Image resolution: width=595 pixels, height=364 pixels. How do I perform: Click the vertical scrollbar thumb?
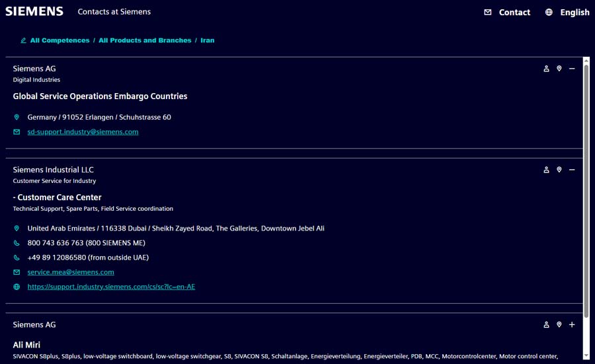point(586,192)
